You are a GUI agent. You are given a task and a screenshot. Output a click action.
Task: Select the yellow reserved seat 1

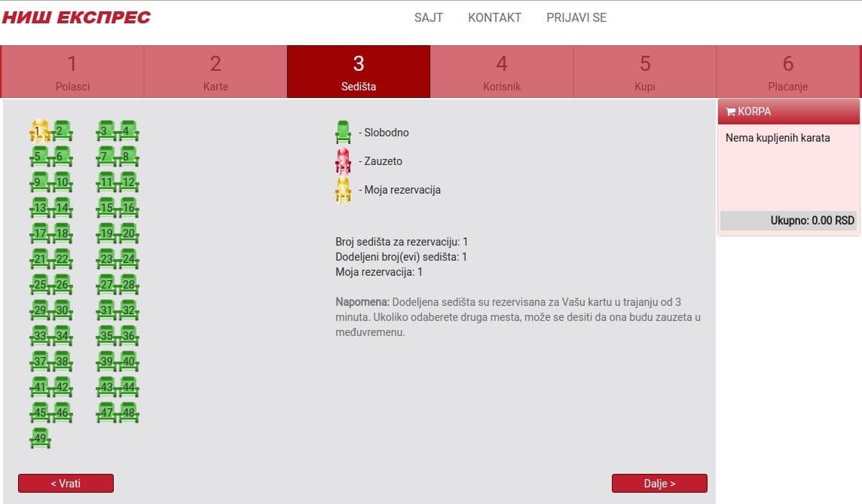(39, 131)
